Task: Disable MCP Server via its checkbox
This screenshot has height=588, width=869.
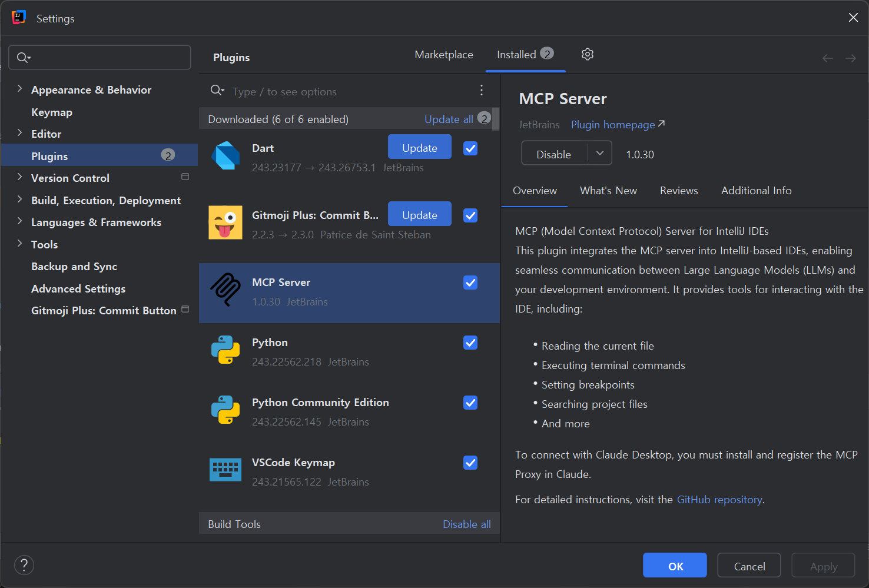Action: coord(470,283)
